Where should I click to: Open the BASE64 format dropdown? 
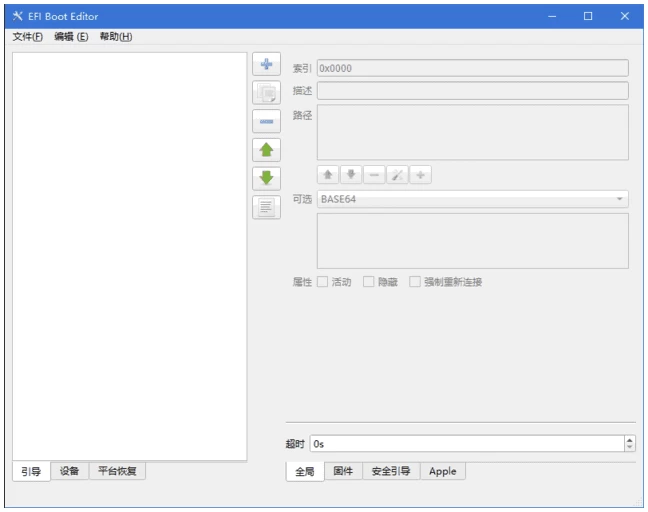coord(472,199)
